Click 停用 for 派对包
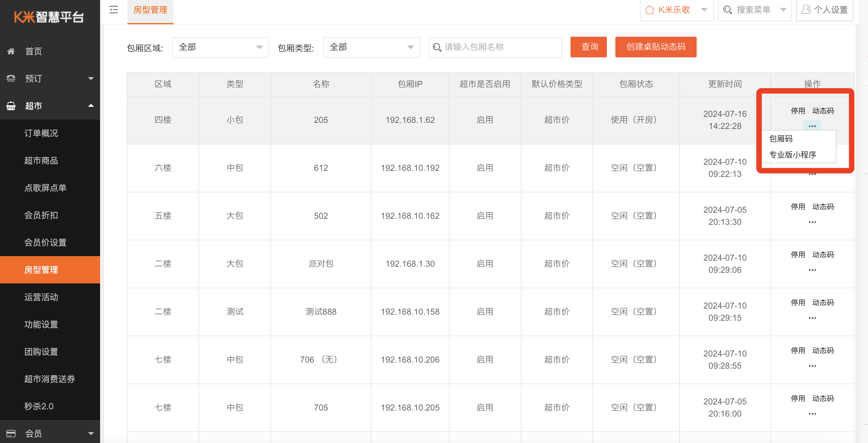Viewport: 868px width, 443px height. [x=798, y=255]
